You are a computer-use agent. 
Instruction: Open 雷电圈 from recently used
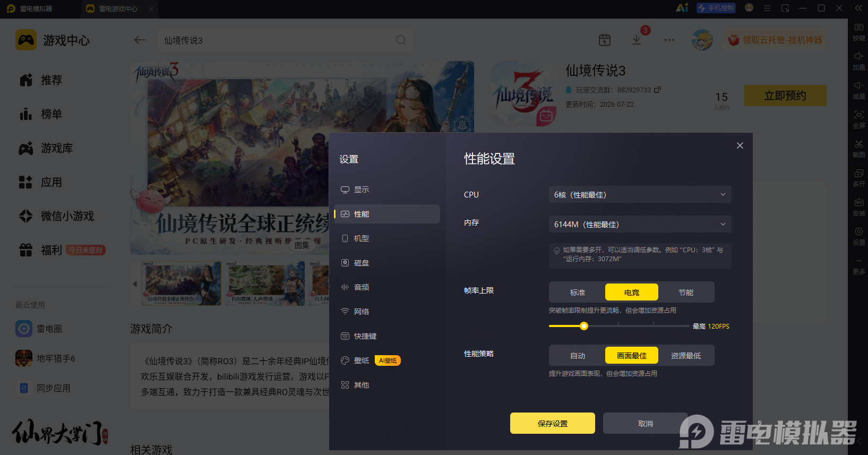pyautogui.click(x=39, y=329)
